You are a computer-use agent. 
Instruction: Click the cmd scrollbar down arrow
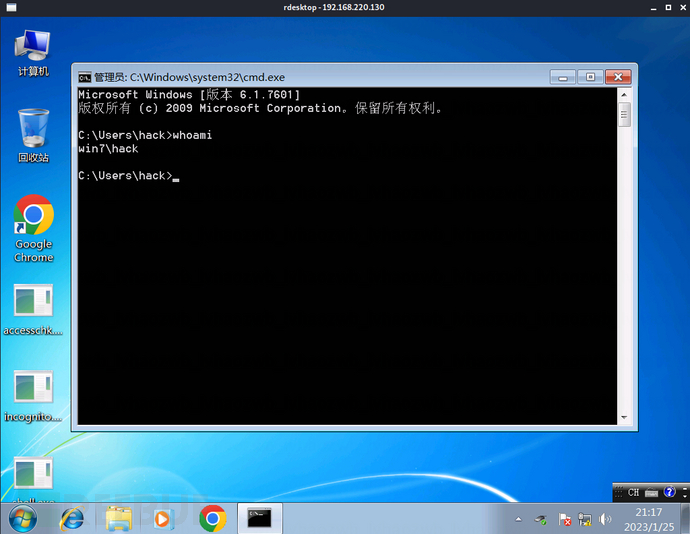click(624, 417)
